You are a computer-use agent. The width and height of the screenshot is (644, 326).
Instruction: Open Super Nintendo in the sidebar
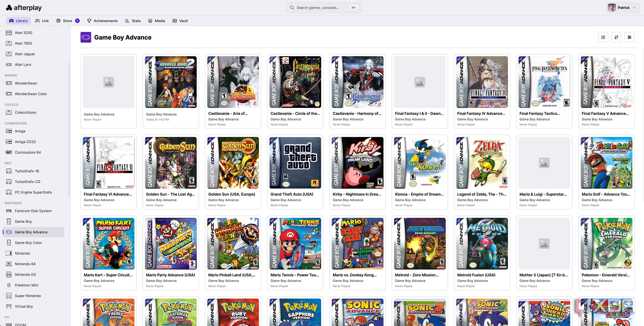pos(33,296)
